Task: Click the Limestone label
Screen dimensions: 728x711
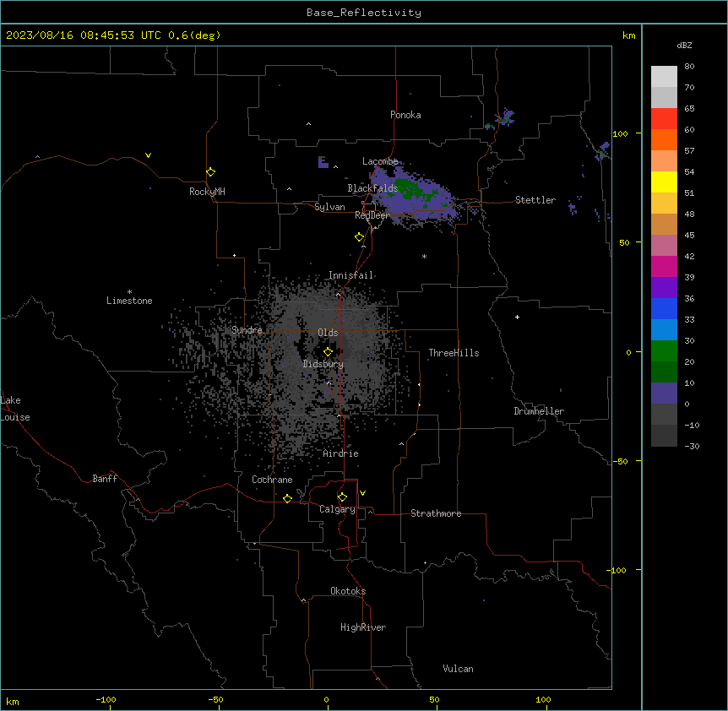Action: [x=129, y=301]
